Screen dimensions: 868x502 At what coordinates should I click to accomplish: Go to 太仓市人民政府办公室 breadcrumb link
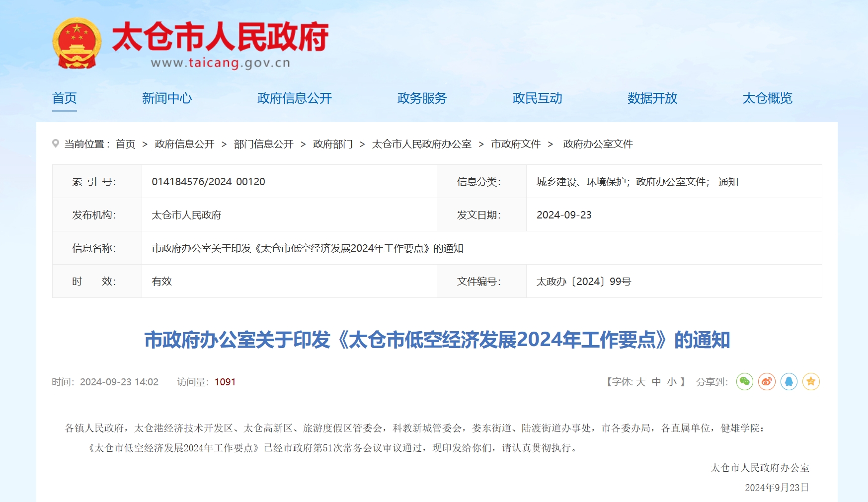[421, 144]
